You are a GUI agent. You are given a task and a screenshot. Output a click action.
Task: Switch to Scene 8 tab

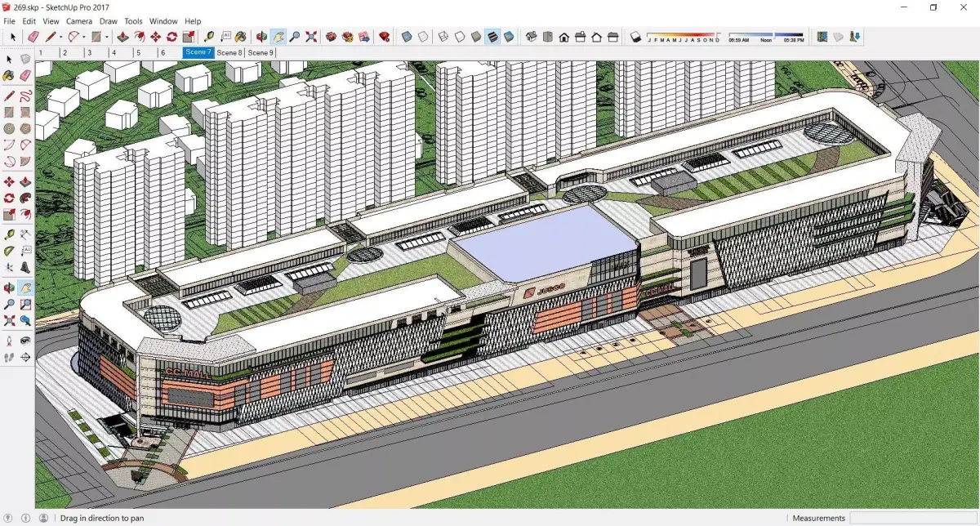pos(229,52)
